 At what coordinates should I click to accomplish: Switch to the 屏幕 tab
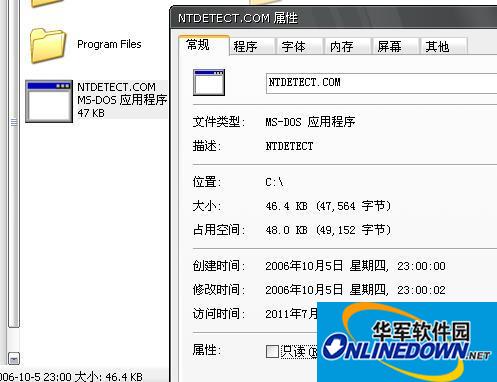pyautogui.click(x=396, y=46)
